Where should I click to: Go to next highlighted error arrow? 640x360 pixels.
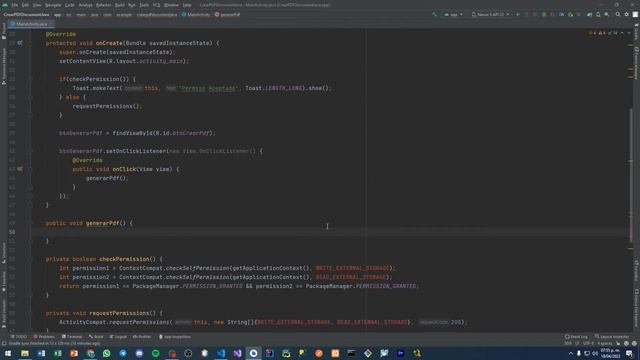point(629,33)
